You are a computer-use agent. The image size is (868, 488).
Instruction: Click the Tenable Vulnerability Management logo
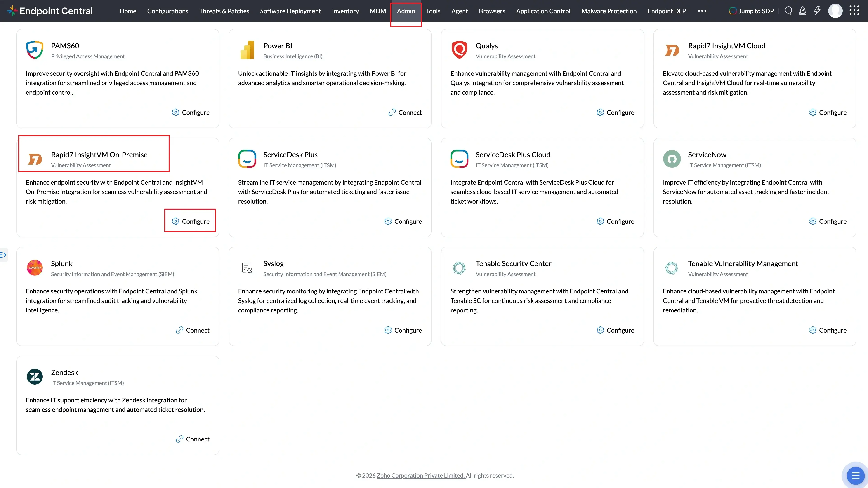coord(672,268)
